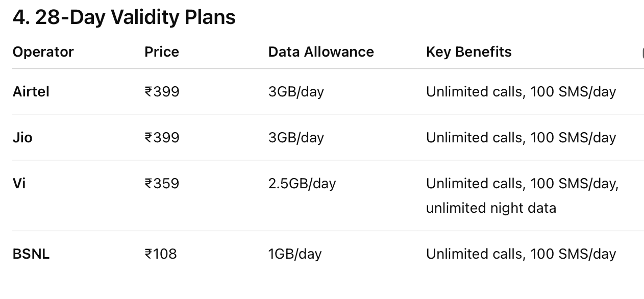Select the 2.5GB/day data allowance
Image resolution: width=644 pixels, height=299 pixels.
302,184
